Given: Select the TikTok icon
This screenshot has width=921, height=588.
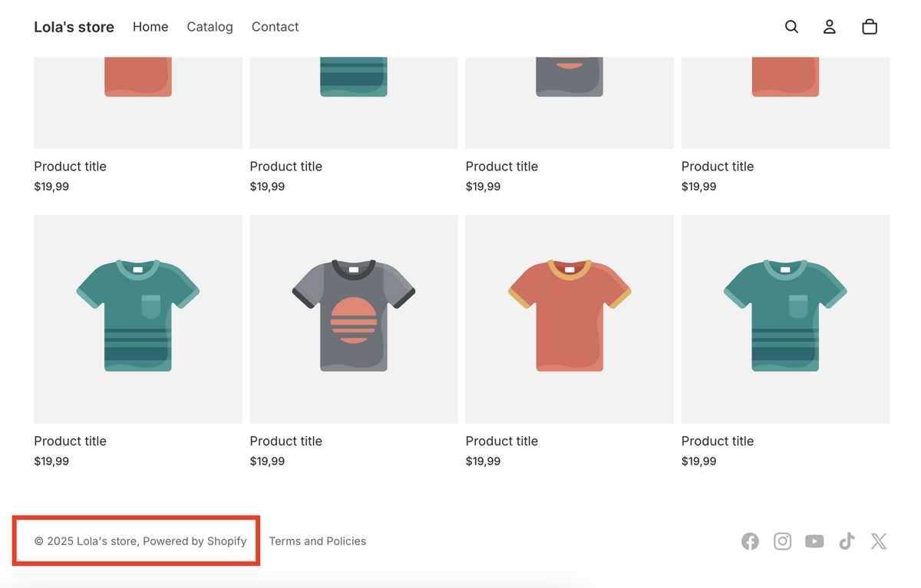Looking at the screenshot, I should click(847, 541).
